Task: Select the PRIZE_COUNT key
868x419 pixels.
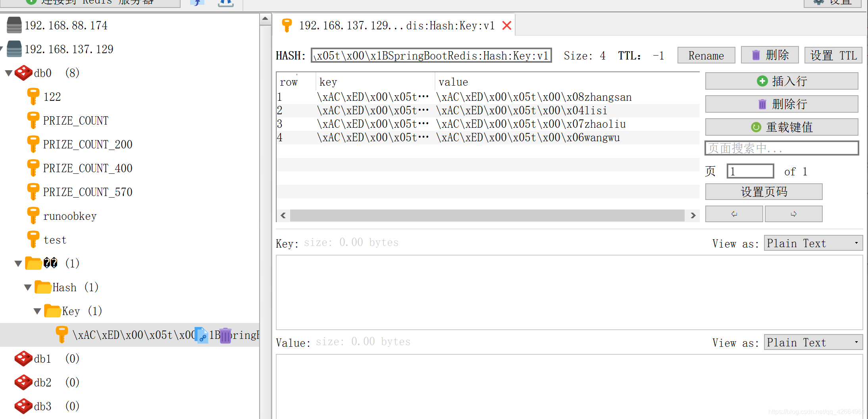Action: tap(76, 121)
